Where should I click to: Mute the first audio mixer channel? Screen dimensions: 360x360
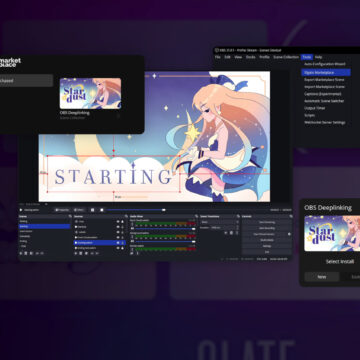click(132, 229)
